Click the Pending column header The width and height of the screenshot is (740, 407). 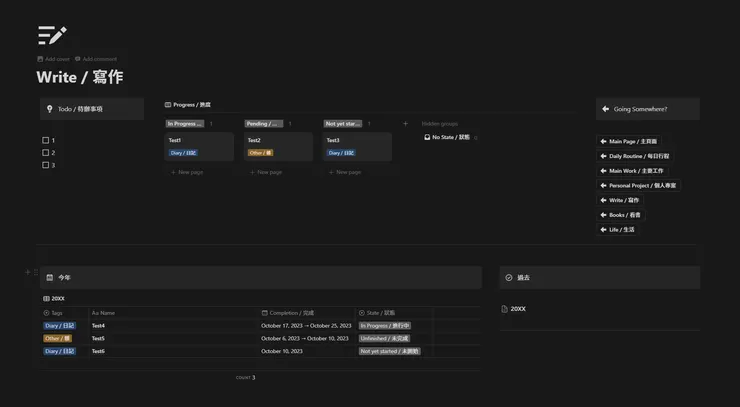click(264, 124)
